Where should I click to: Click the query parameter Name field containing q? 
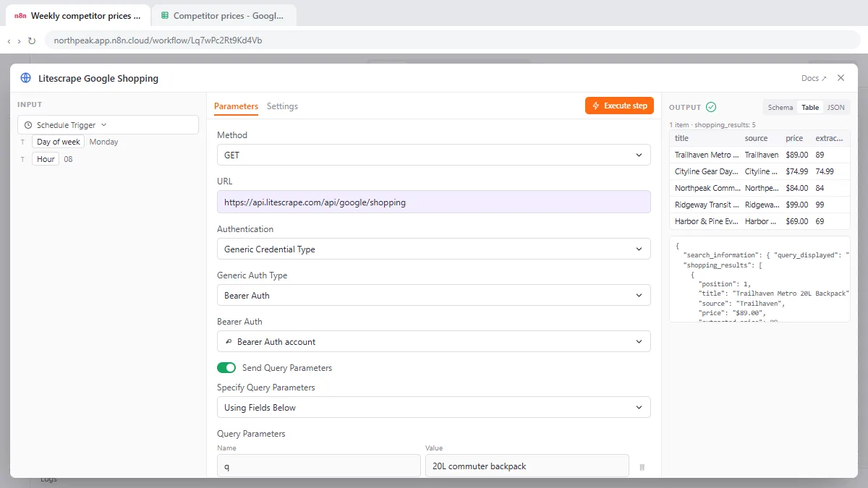tap(319, 466)
